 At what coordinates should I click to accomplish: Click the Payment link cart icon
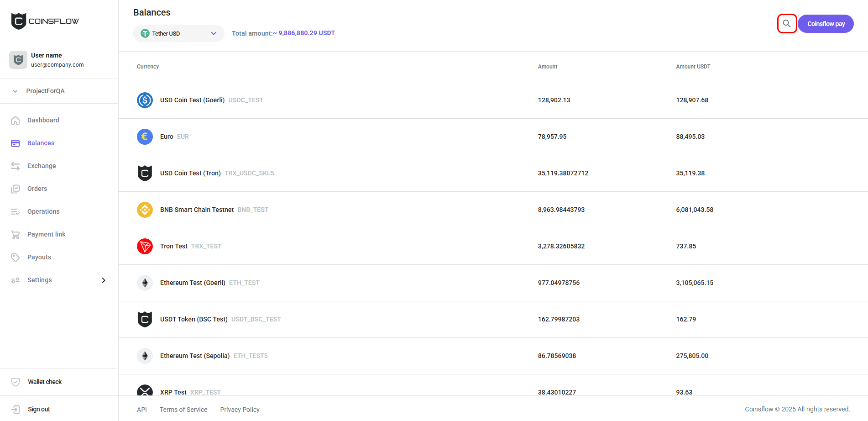click(x=15, y=234)
